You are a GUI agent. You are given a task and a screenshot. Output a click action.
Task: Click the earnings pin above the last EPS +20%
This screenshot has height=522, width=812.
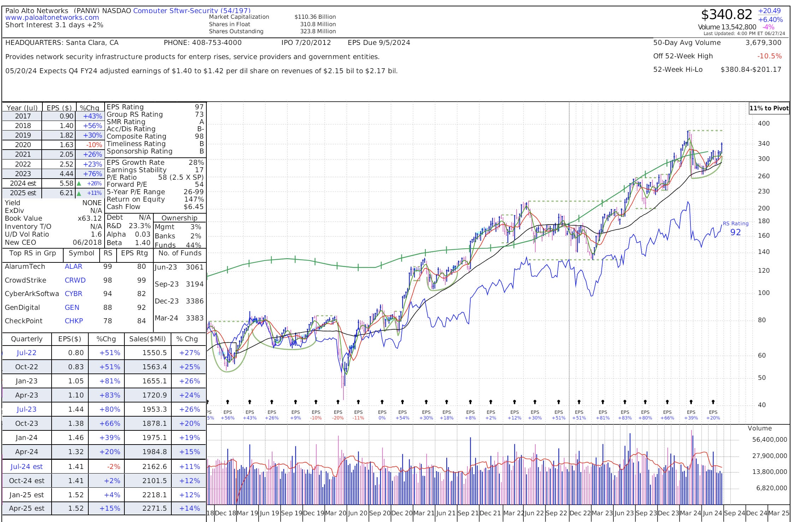click(x=713, y=402)
